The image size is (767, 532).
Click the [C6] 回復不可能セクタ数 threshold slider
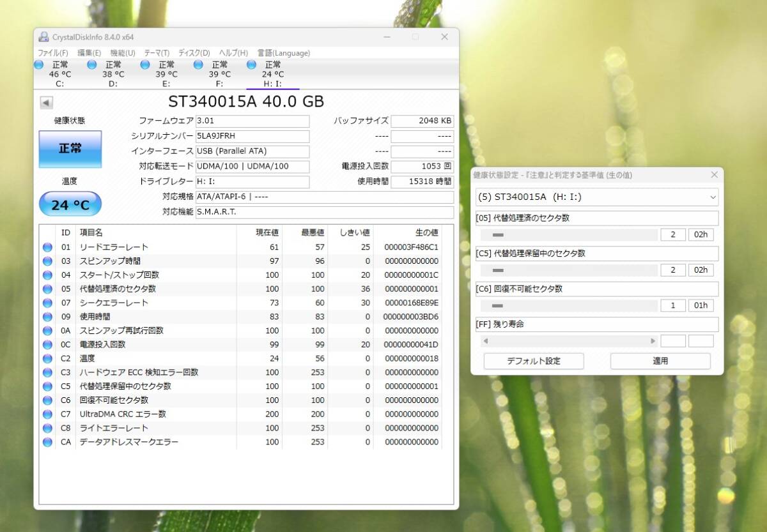(569, 306)
